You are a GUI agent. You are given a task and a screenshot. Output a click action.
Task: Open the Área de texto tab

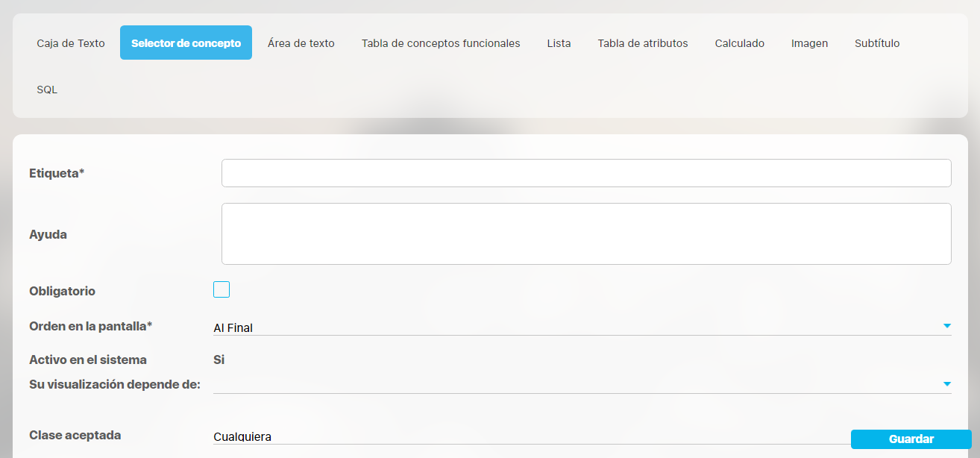pos(301,43)
